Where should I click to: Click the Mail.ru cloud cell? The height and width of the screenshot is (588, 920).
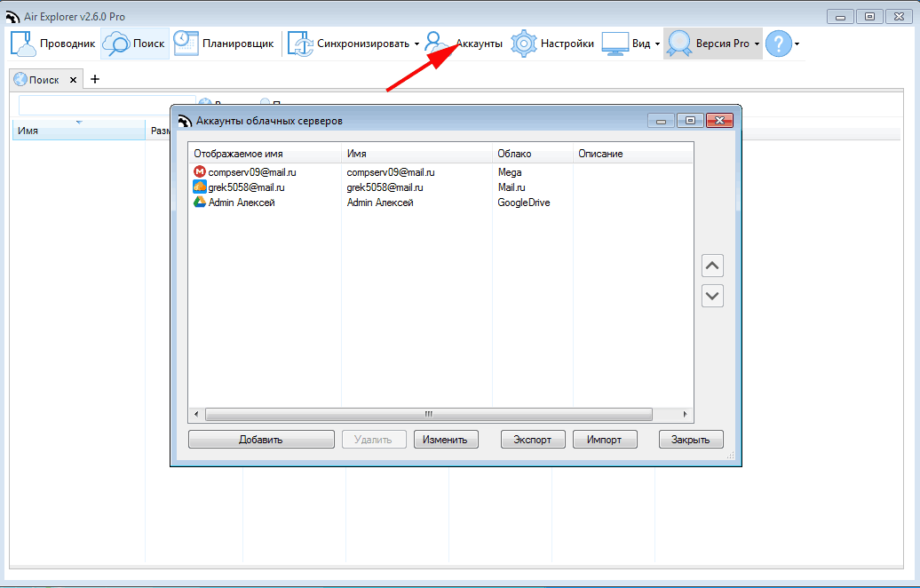pos(512,187)
